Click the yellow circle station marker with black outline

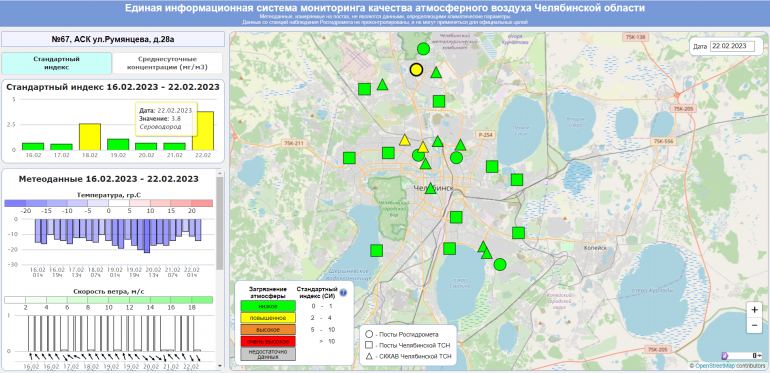416,70
